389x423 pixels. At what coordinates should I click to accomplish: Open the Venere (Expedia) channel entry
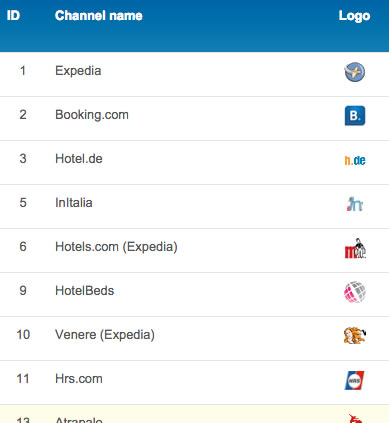105,335
